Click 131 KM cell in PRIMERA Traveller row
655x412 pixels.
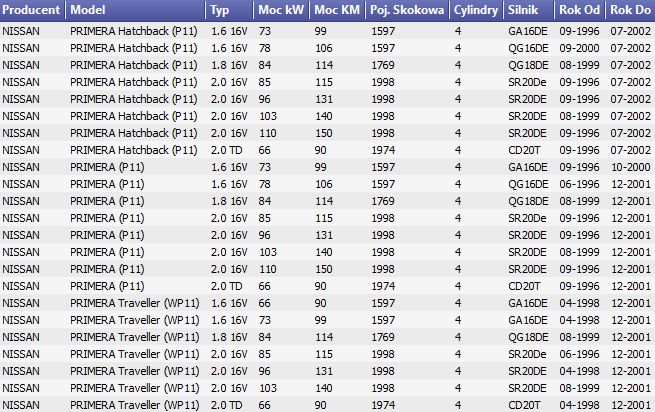[324, 371]
